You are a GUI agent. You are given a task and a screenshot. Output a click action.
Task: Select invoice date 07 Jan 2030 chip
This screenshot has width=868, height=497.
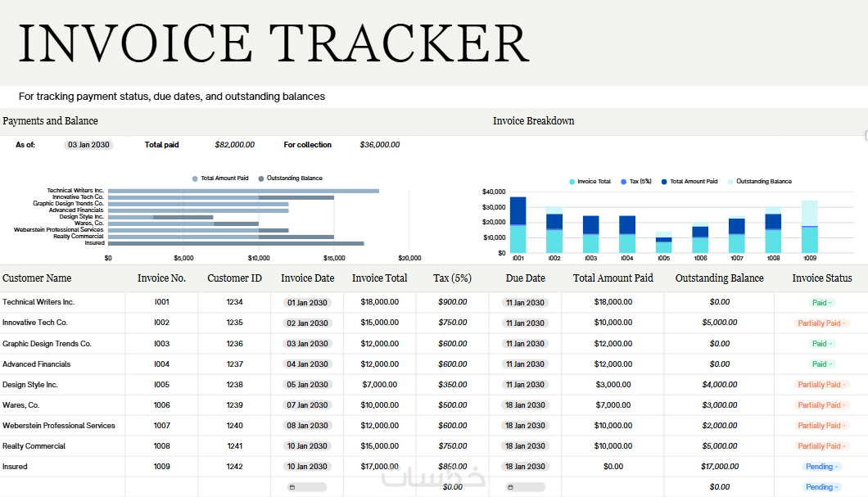click(x=307, y=405)
